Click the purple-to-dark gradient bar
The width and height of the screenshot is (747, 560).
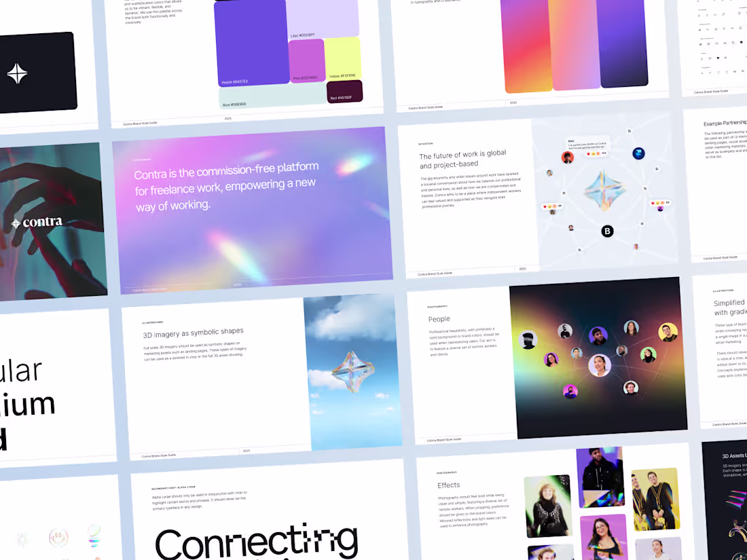(623, 43)
